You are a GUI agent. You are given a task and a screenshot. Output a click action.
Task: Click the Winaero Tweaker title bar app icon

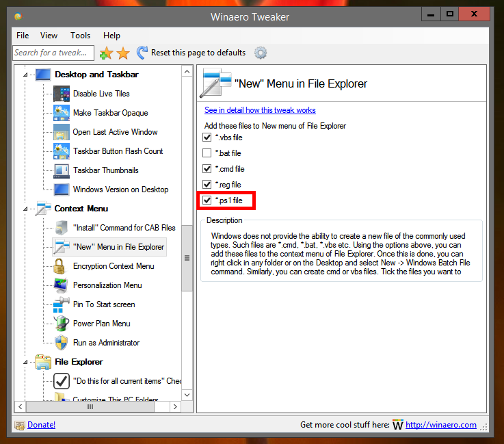tap(18, 16)
